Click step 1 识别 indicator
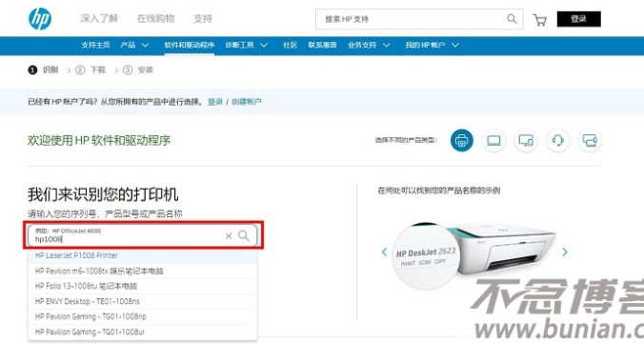The image size is (644, 344). pos(43,70)
